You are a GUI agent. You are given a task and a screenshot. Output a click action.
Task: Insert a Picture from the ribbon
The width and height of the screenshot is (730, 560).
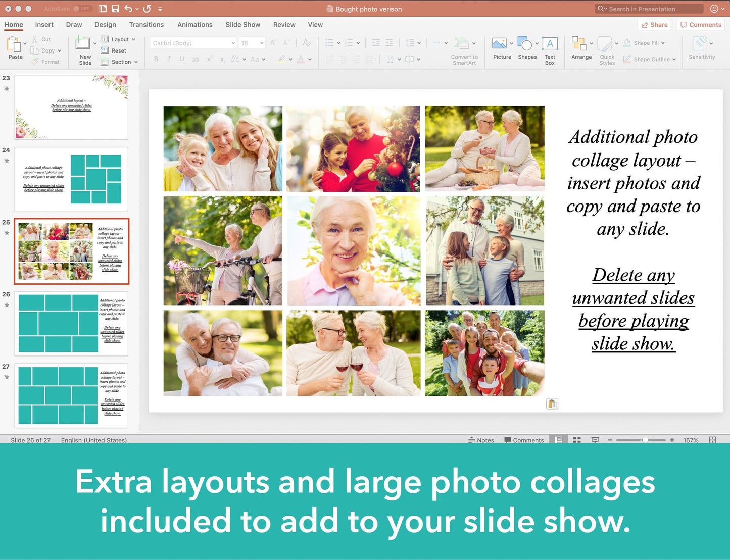pyautogui.click(x=501, y=48)
